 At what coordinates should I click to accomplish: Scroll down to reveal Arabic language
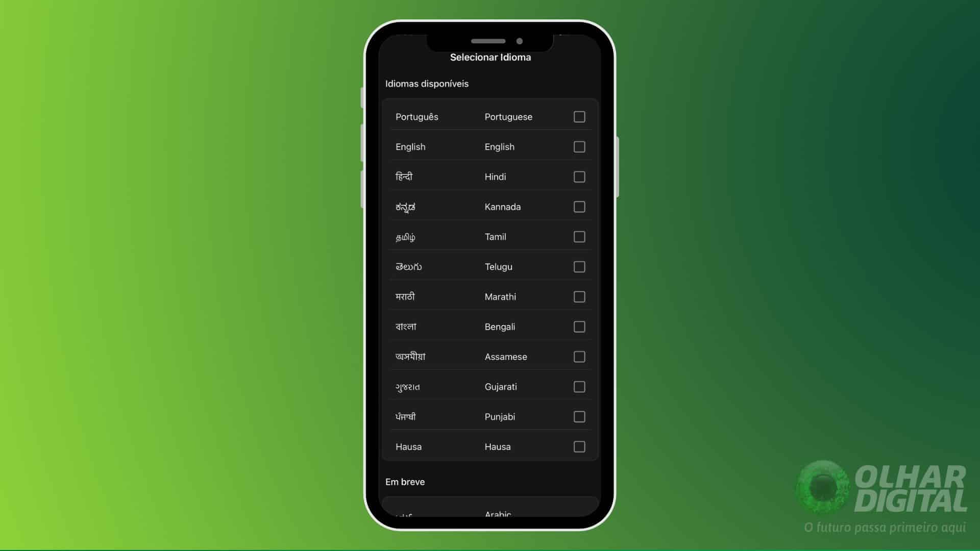tap(489, 513)
